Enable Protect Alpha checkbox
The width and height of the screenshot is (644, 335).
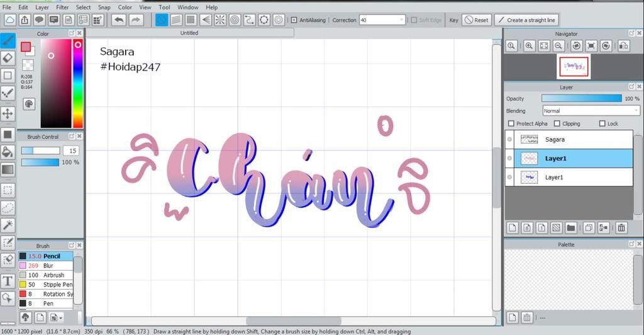(x=511, y=123)
